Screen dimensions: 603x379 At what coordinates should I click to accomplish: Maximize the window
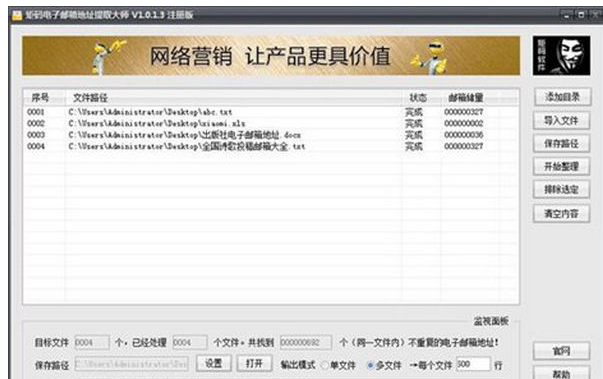(581, 15)
